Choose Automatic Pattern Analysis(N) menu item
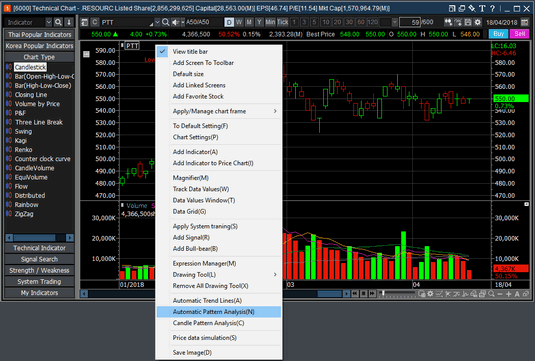 click(x=219, y=312)
